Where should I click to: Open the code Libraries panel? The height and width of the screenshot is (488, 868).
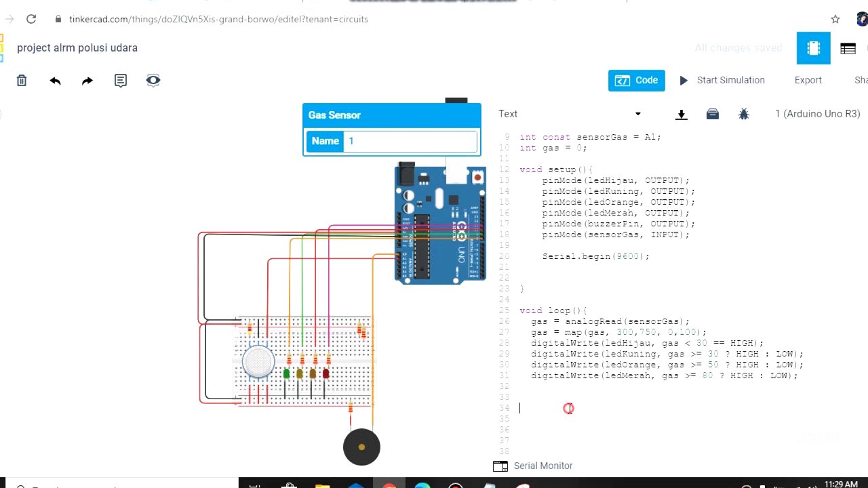click(712, 114)
